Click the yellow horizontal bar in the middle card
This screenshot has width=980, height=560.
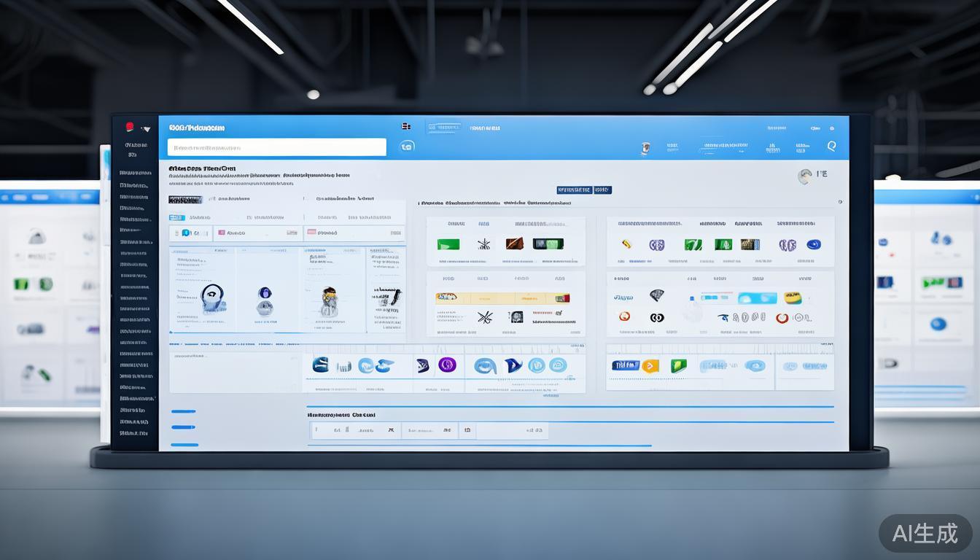coord(502,297)
